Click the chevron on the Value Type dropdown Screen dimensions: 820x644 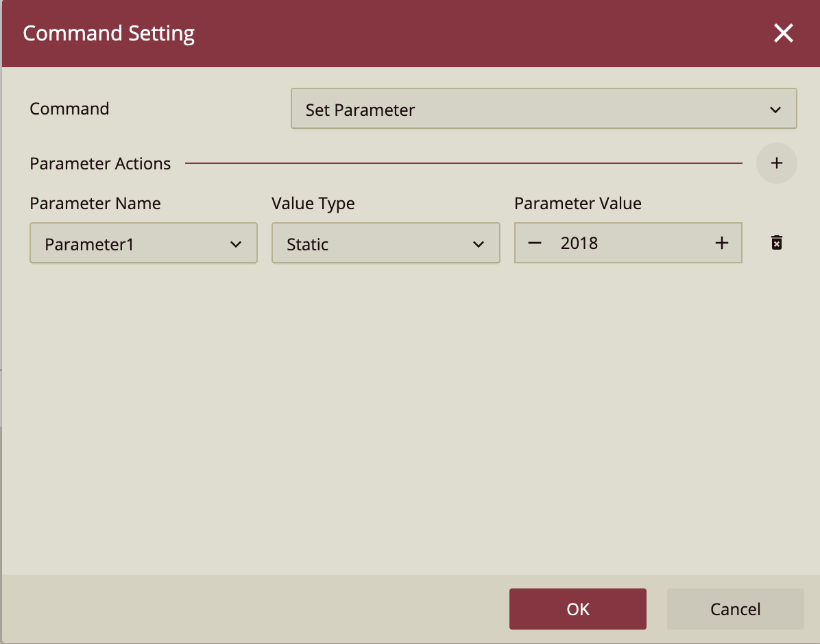point(479,243)
